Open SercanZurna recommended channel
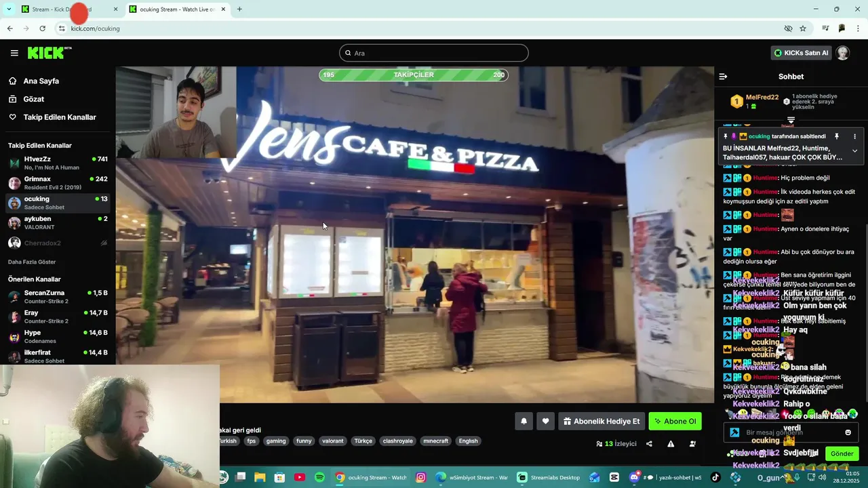Screen dimensions: 868x488 [58, 297]
